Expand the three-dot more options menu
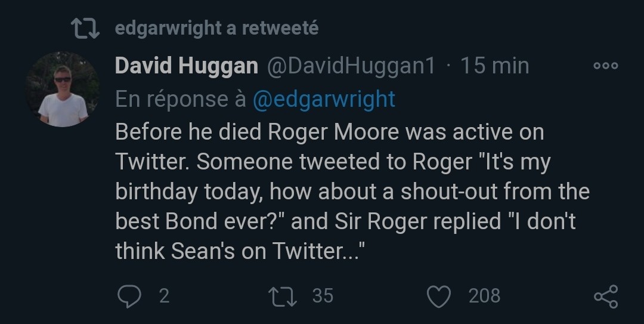 coord(606,66)
